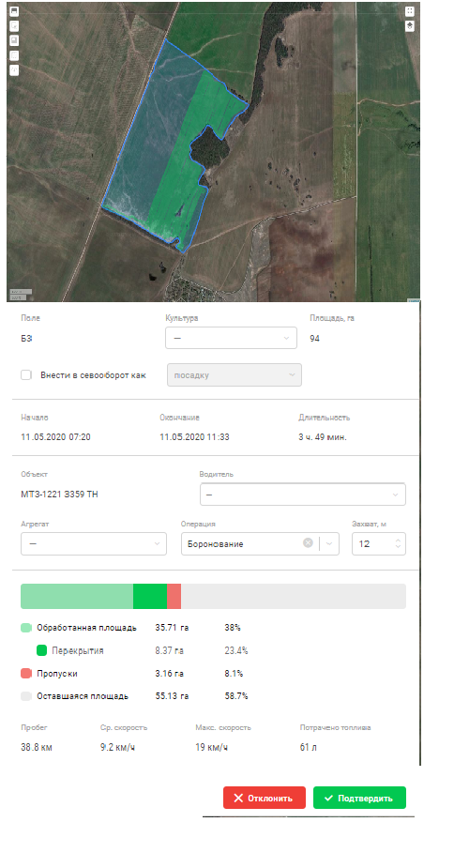This screenshot has height=868, width=454.
Task: Click the checkmark icon in Подтвердить
Action: pyautogui.click(x=329, y=799)
